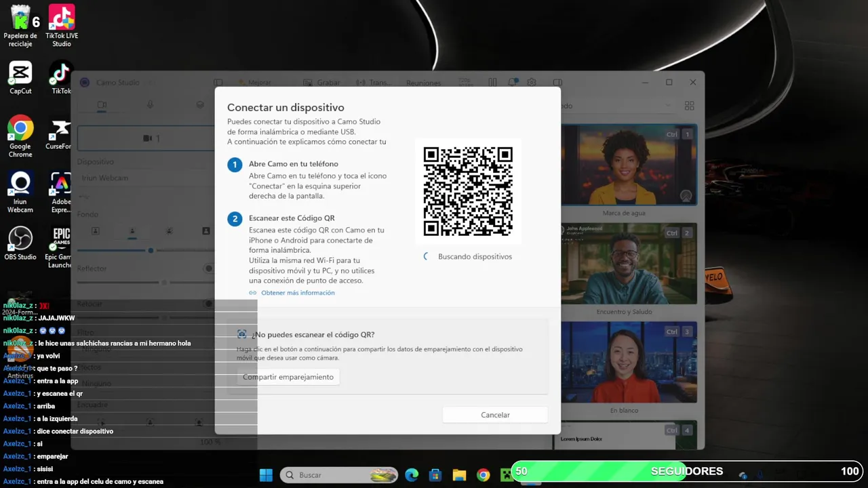Screen dimensions: 868x488
Task: Select the underlined second Fondo mode icon
Action: pyautogui.click(x=132, y=231)
